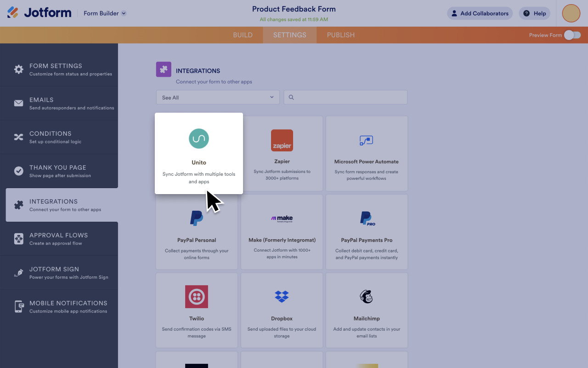
Task: Switch to the BUILD tab
Action: (x=243, y=35)
